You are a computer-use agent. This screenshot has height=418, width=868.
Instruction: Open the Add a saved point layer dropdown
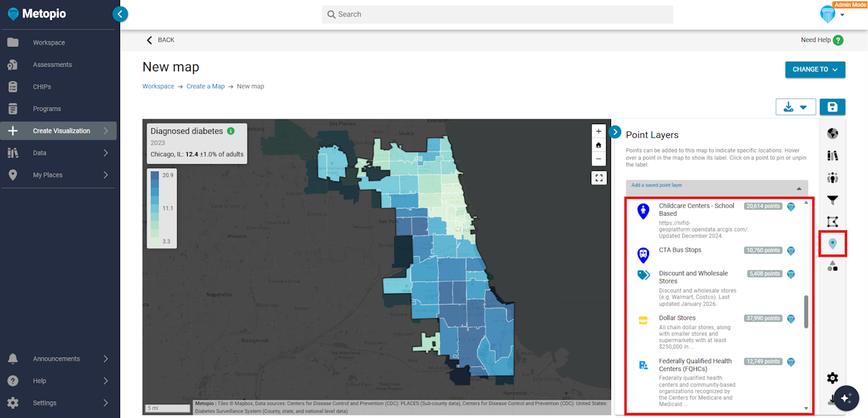(717, 187)
